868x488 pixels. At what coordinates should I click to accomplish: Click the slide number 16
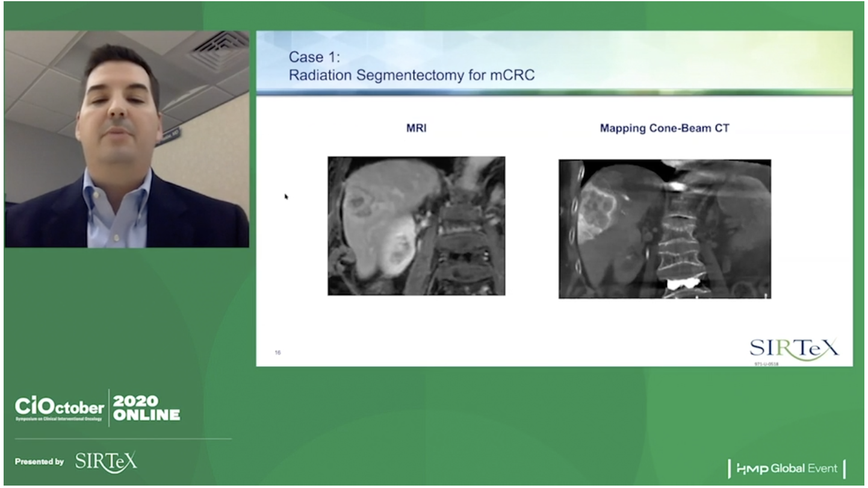277,352
